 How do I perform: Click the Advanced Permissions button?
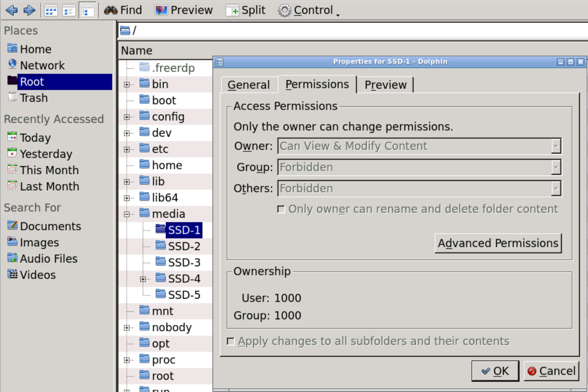pos(498,243)
